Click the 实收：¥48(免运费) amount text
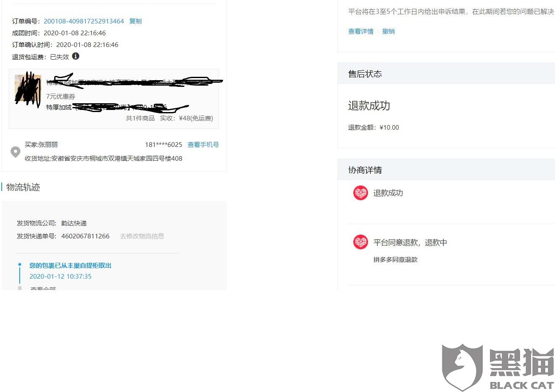The height and width of the screenshot is (392, 555). coord(187,118)
